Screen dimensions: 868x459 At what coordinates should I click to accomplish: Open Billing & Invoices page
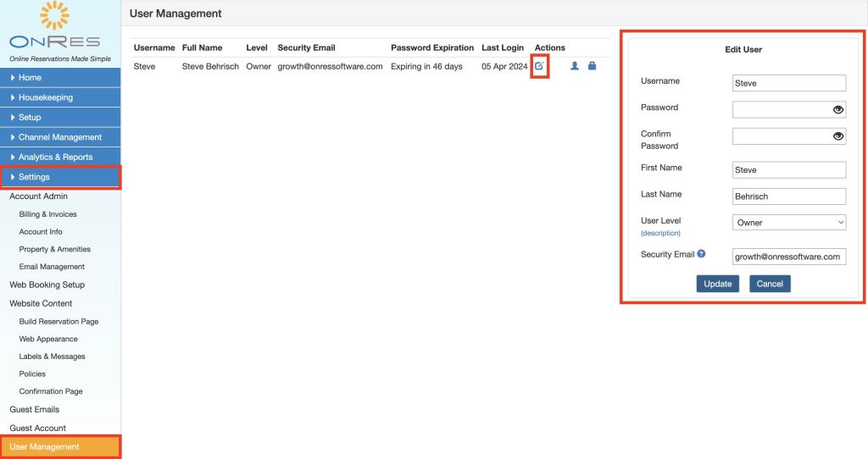tap(47, 214)
